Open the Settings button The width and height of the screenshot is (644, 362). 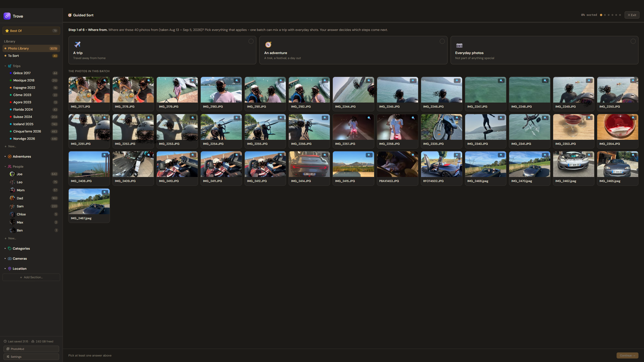(x=31, y=357)
